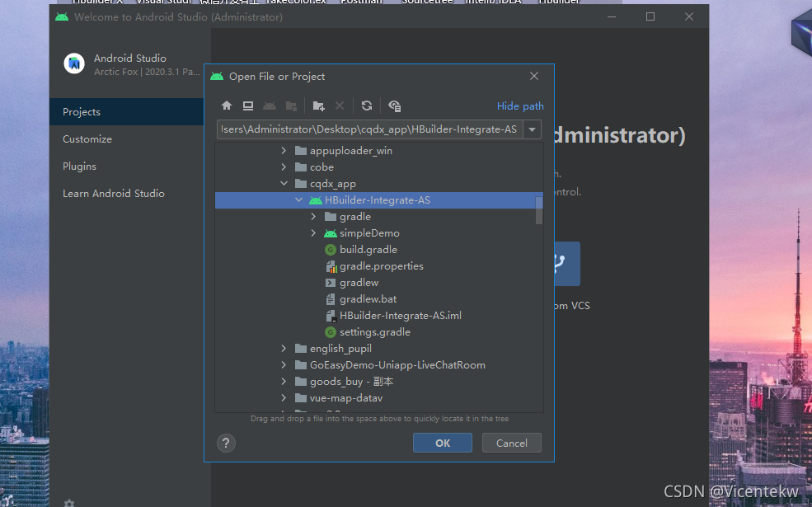Screen dimensions: 812x507
Task: Expand the cobe folder
Action: tap(284, 167)
